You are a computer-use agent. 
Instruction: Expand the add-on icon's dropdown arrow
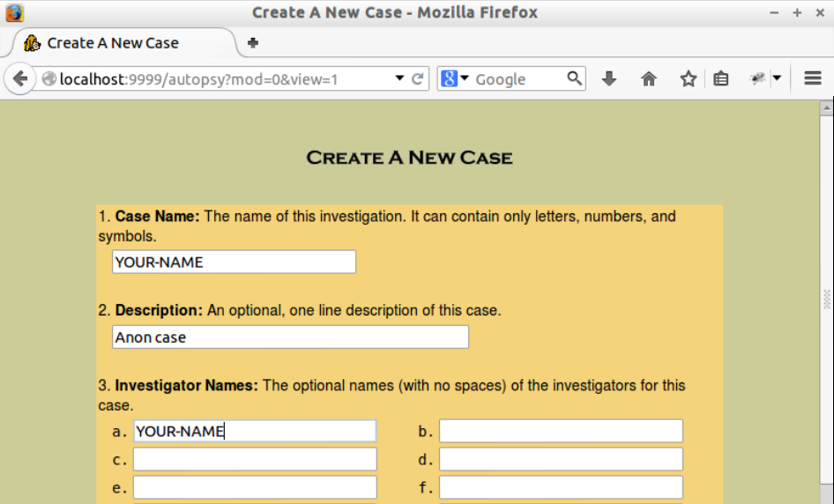pyautogui.click(x=777, y=78)
